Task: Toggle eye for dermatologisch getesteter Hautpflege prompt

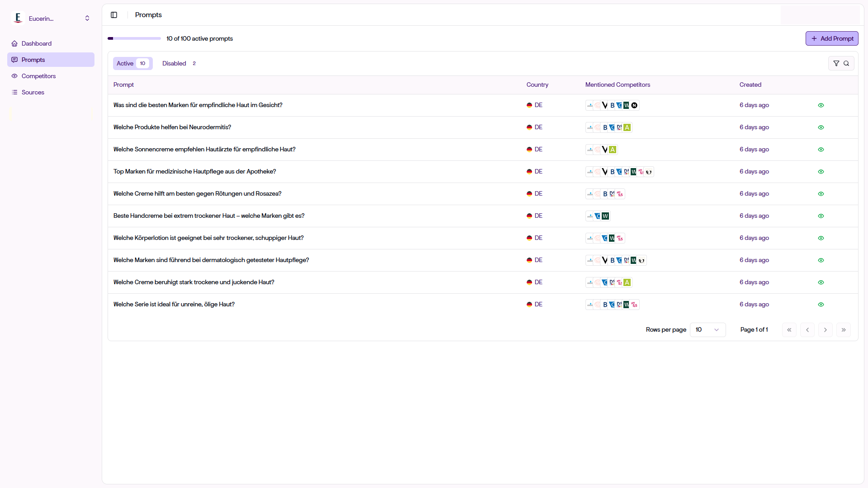Action: coord(821,260)
